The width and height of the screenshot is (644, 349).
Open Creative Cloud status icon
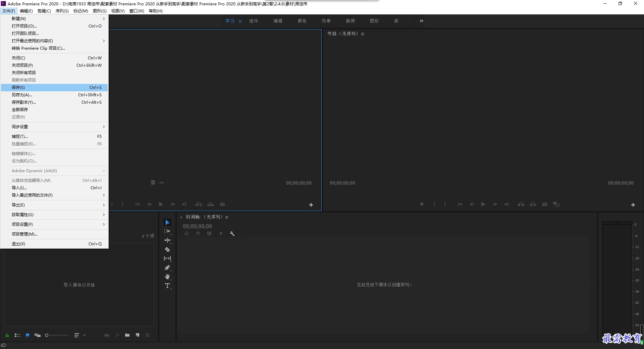coord(3,345)
